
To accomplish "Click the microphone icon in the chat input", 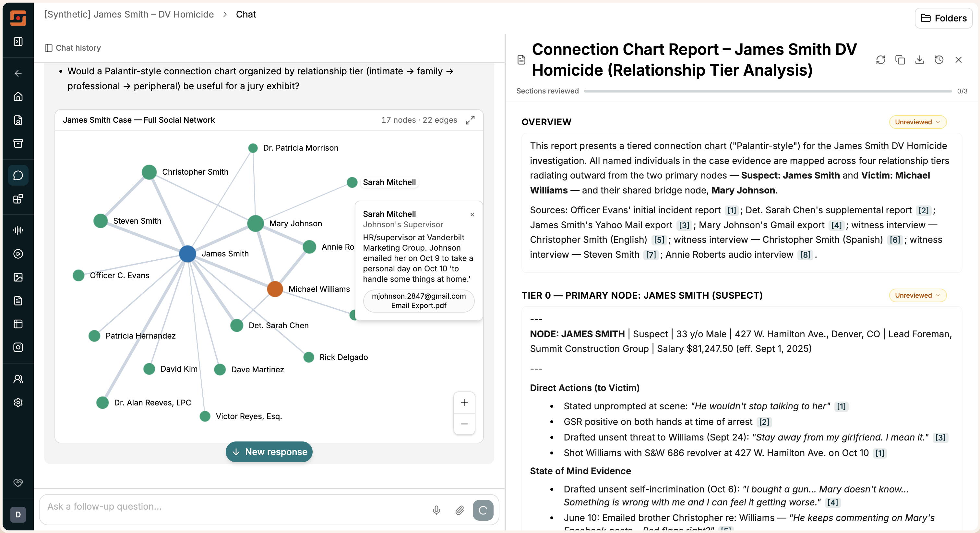I will 436,510.
